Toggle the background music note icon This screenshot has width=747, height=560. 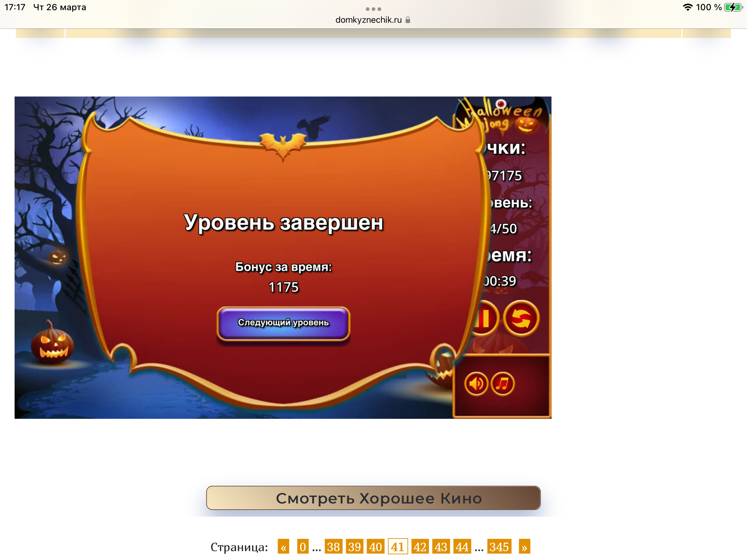pyautogui.click(x=503, y=384)
